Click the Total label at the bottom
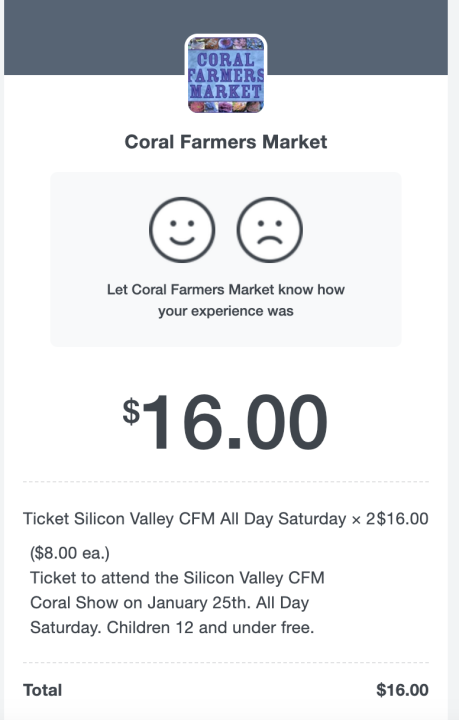This screenshot has height=720, width=459. (x=43, y=690)
